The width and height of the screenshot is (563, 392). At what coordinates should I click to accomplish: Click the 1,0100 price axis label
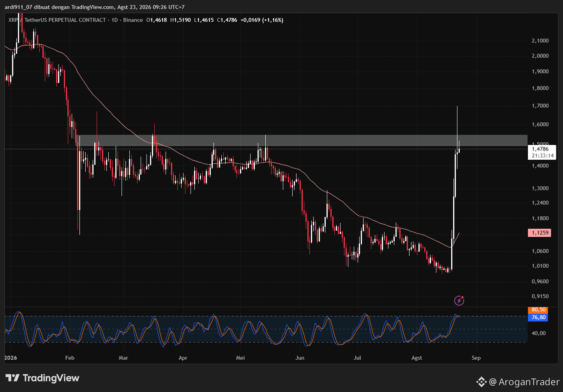tap(540, 266)
